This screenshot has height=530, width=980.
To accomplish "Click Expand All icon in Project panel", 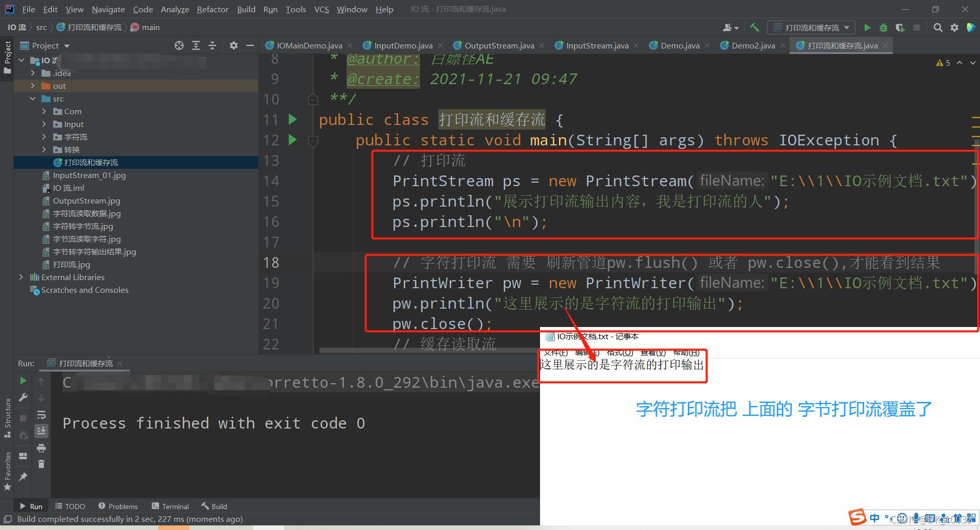I will pos(196,45).
